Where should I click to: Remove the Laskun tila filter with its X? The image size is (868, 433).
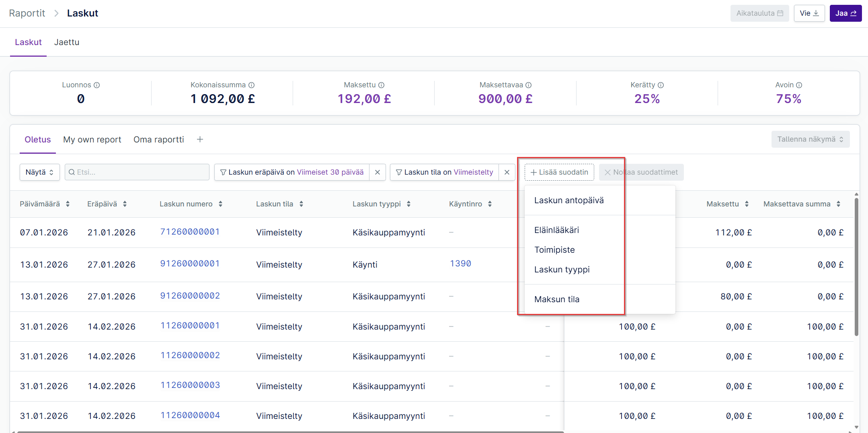[507, 172]
